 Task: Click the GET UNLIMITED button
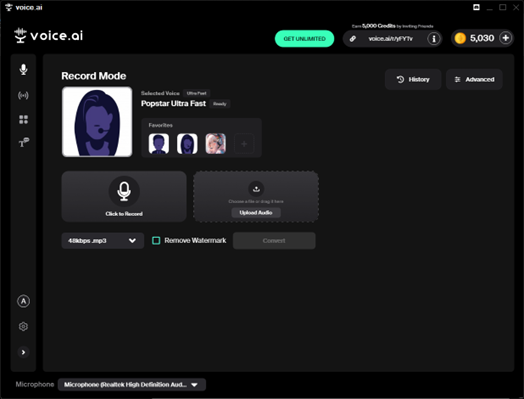(304, 39)
